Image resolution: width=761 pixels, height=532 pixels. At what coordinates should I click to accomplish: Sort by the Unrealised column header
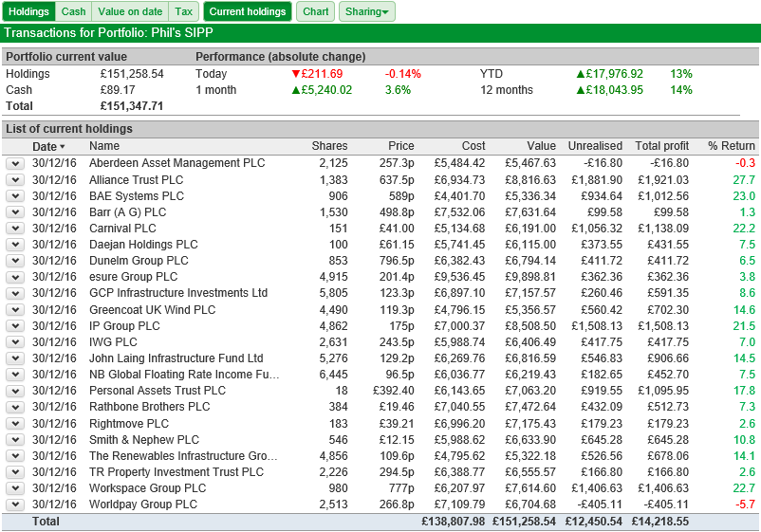(x=595, y=146)
